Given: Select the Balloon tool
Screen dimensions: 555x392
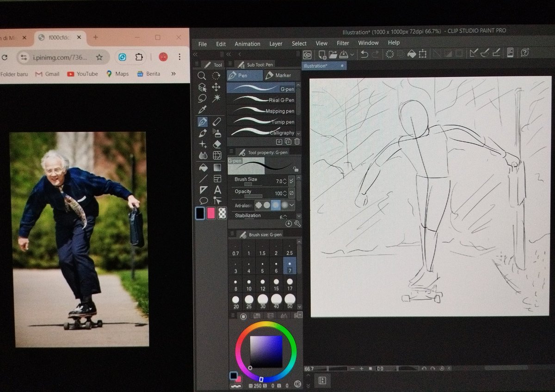Looking at the screenshot, I should point(203,201).
